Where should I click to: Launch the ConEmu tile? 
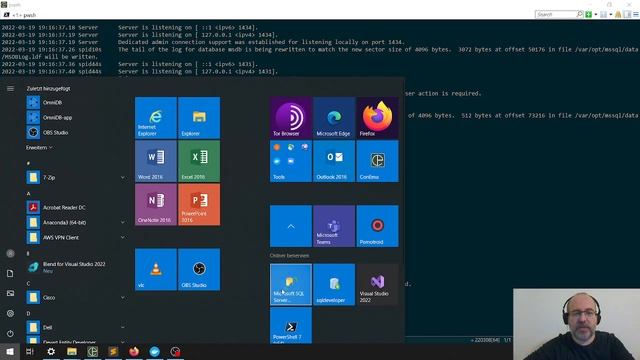tap(377, 161)
